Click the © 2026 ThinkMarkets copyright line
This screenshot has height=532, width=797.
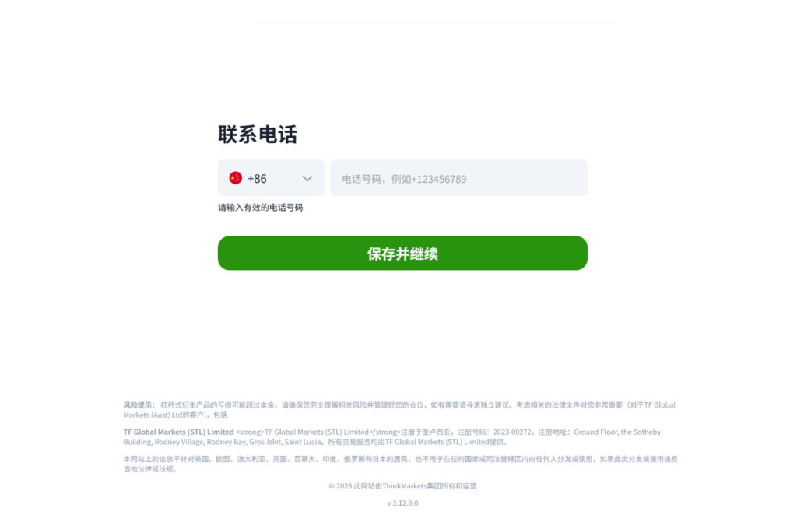coord(402,486)
